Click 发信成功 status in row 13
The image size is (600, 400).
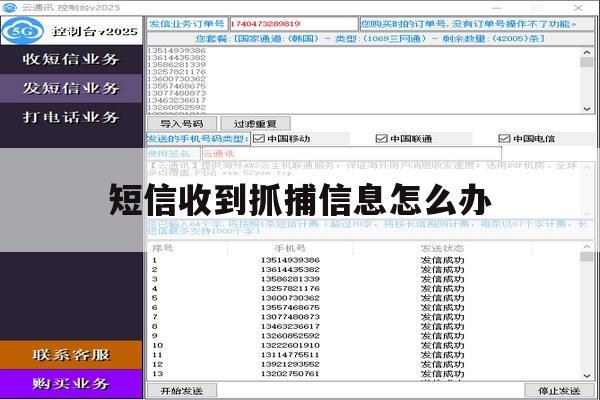tap(442, 374)
